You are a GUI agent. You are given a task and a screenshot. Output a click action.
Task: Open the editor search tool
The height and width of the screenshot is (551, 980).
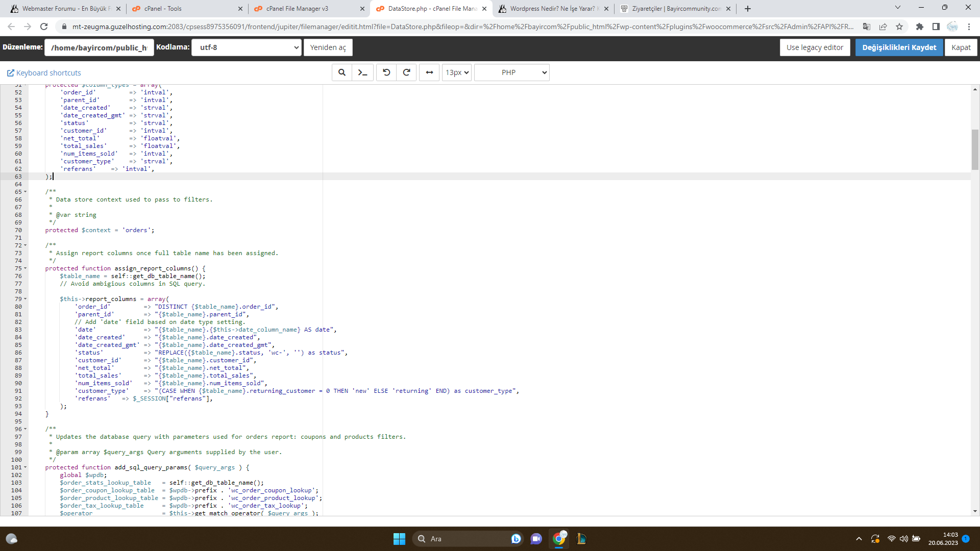click(x=342, y=72)
